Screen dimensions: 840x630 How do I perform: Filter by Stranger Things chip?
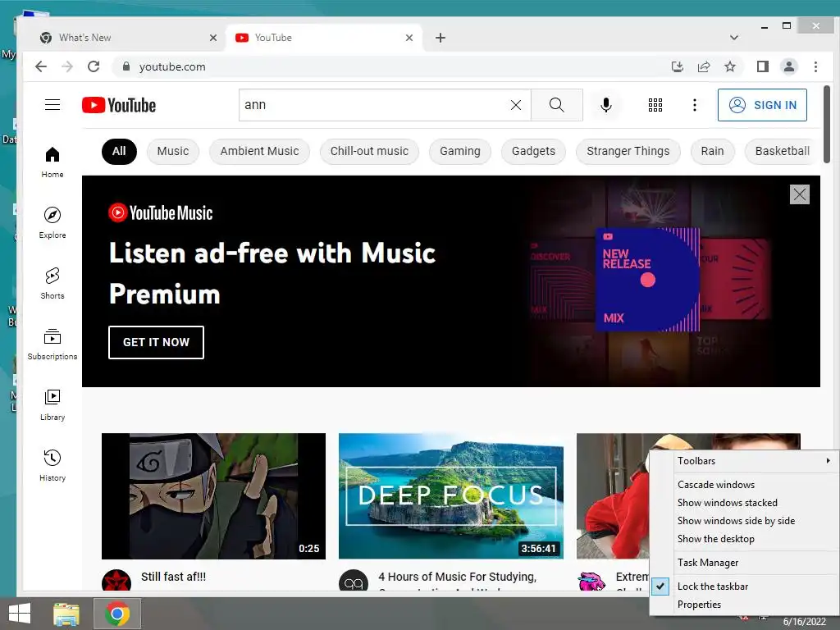(628, 152)
